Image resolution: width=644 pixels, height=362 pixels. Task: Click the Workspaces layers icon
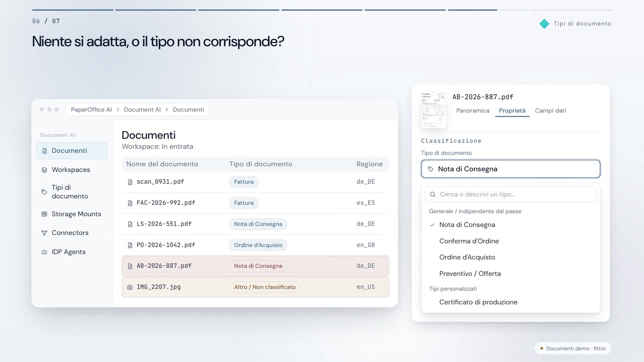44,170
